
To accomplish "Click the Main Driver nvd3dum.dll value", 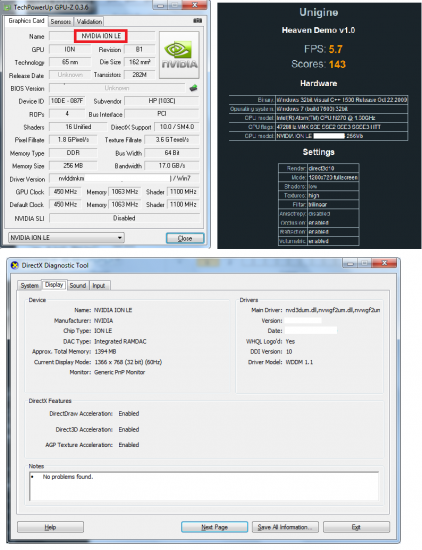I will (x=333, y=310).
